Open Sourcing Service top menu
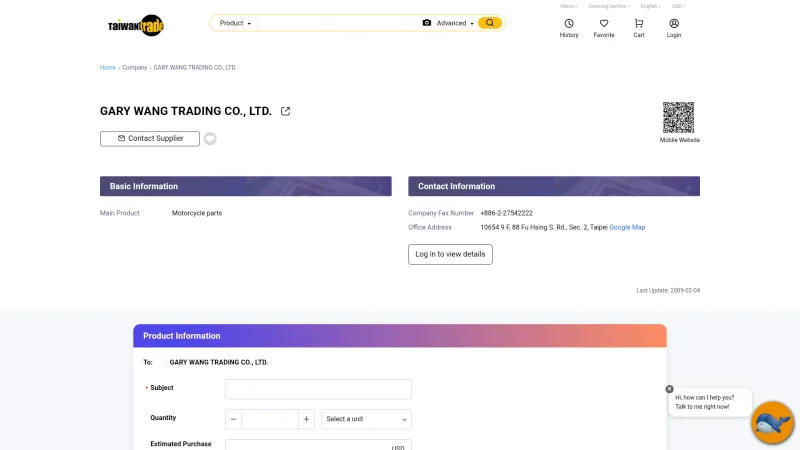 pyautogui.click(x=609, y=6)
